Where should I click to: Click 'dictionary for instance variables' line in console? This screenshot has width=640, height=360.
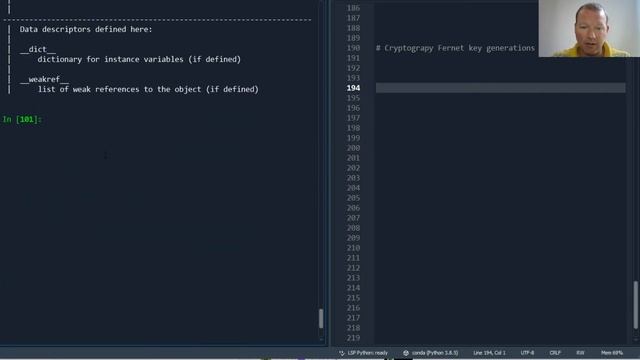[x=139, y=59]
